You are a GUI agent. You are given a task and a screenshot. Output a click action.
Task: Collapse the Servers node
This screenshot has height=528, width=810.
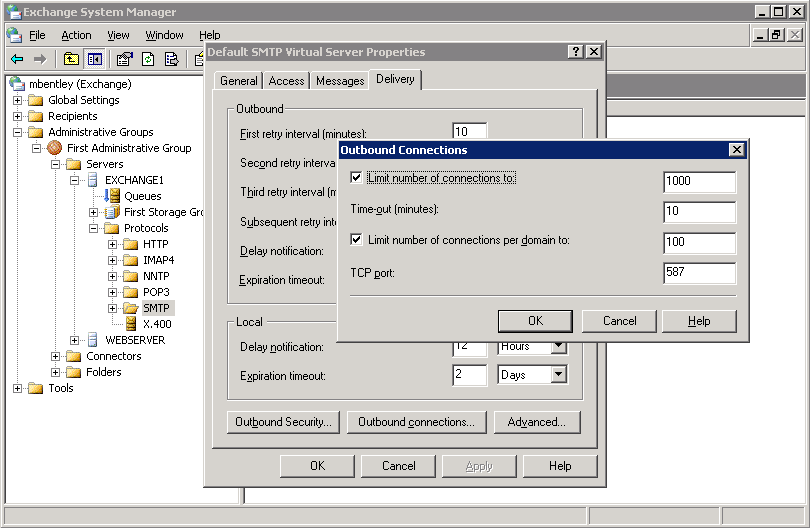56,164
